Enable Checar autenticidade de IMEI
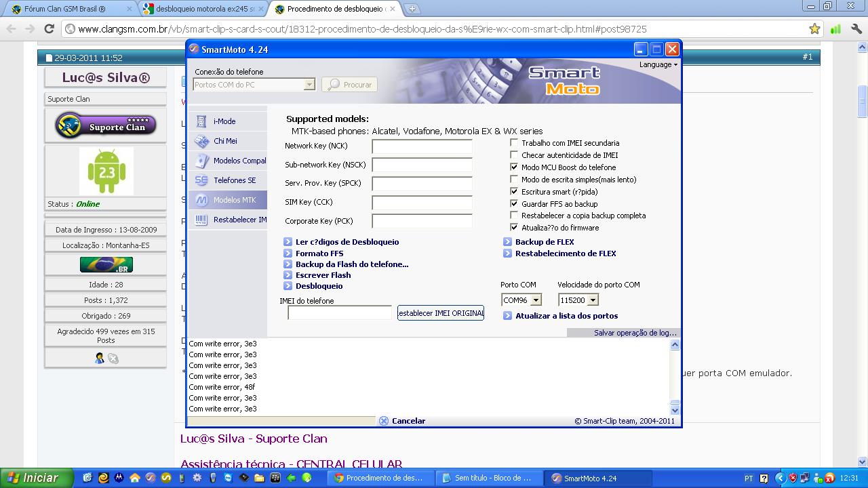Screen dimensions: 868x488 click(514, 155)
